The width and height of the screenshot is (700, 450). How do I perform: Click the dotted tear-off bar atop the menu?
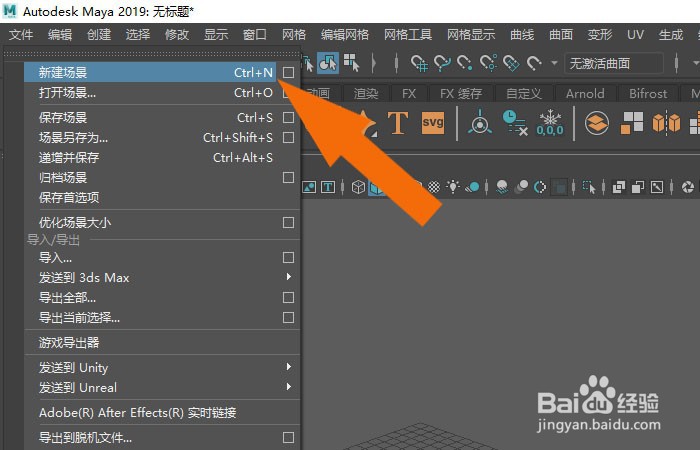(x=152, y=54)
